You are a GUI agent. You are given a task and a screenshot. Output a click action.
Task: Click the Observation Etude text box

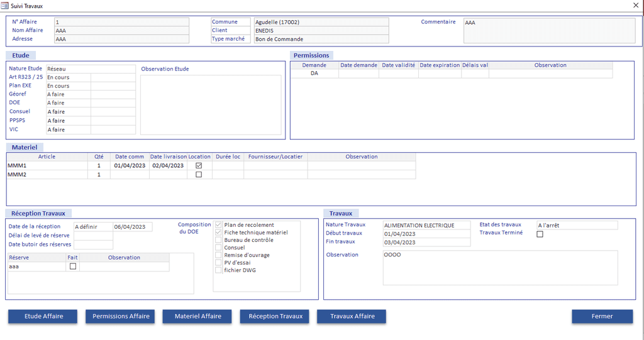pyautogui.click(x=211, y=104)
